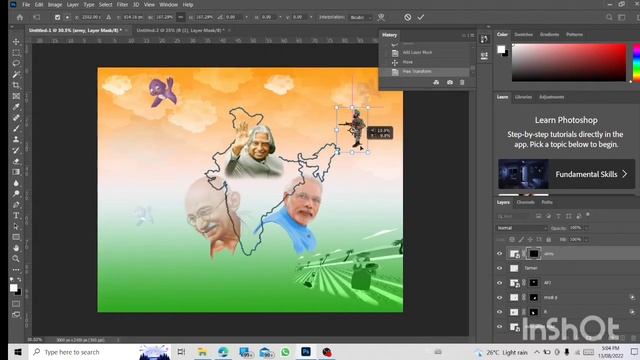This screenshot has width=640, height=360.
Task: Open the vertical skew dropdown arrow
Action: [x=311, y=18]
